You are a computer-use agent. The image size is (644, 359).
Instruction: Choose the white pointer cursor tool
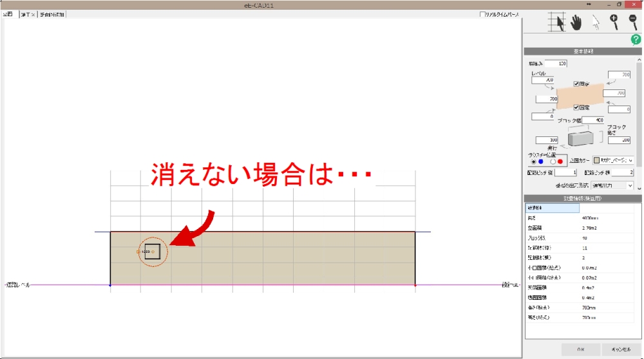(x=596, y=23)
